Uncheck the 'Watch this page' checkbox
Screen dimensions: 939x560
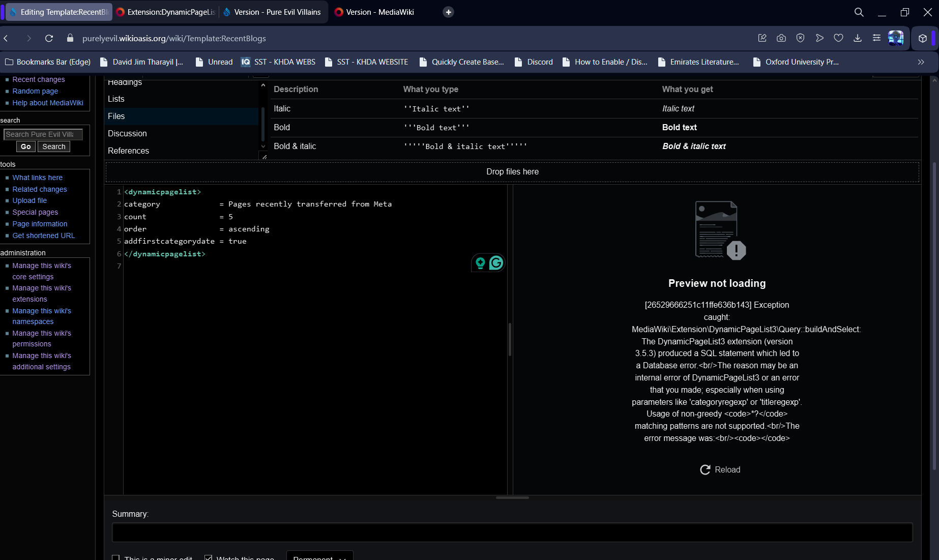pyautogui.click(x=209, y=558)
